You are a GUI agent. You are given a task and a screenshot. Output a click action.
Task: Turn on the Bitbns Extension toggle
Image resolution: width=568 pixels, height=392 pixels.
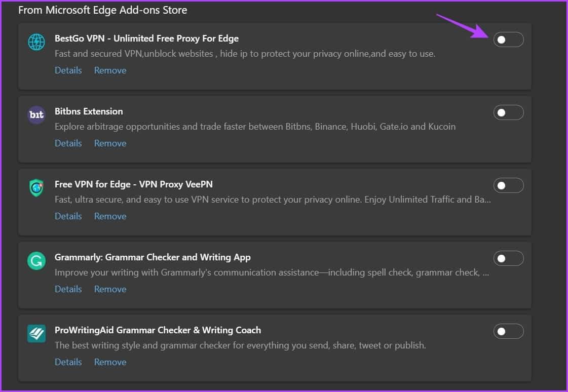point(508,112)
